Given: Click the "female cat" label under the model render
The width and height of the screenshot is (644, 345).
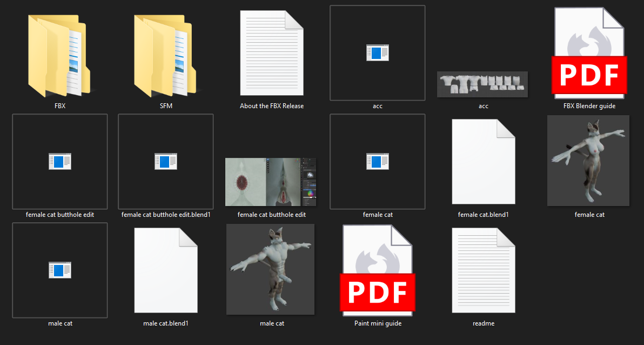Looking at the screenshot, I should (x=589, y=214).
